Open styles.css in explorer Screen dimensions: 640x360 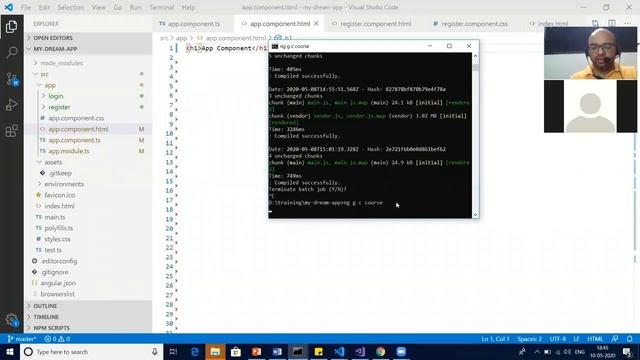[x=57, y=239]
